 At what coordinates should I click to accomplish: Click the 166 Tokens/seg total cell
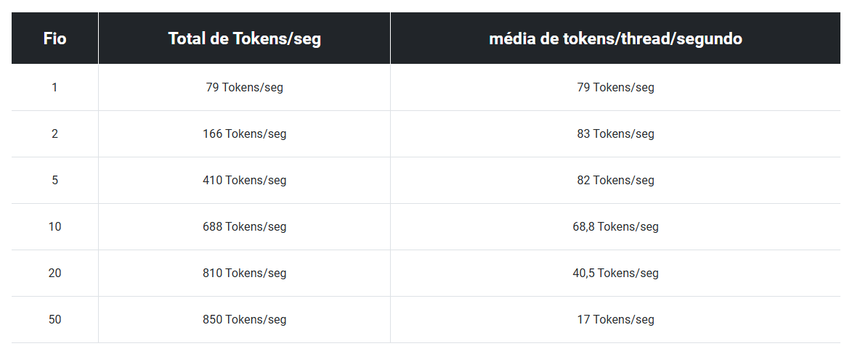coord(244,134)
